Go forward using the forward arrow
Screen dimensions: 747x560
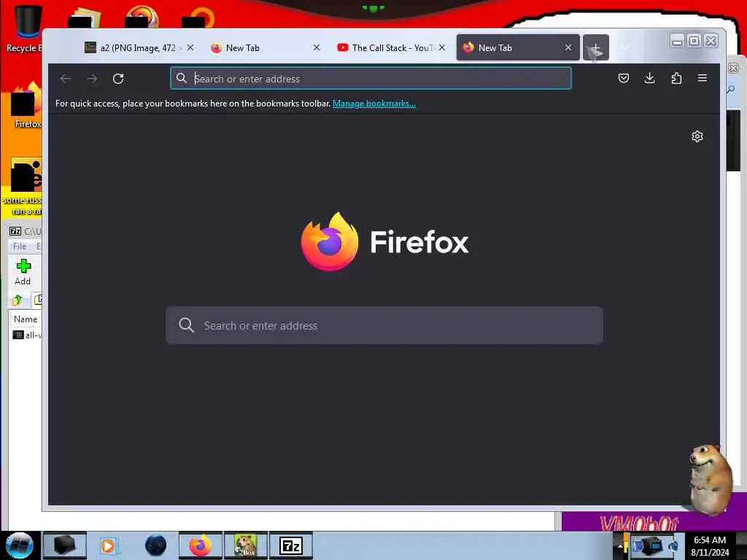(x=92, y=79)
